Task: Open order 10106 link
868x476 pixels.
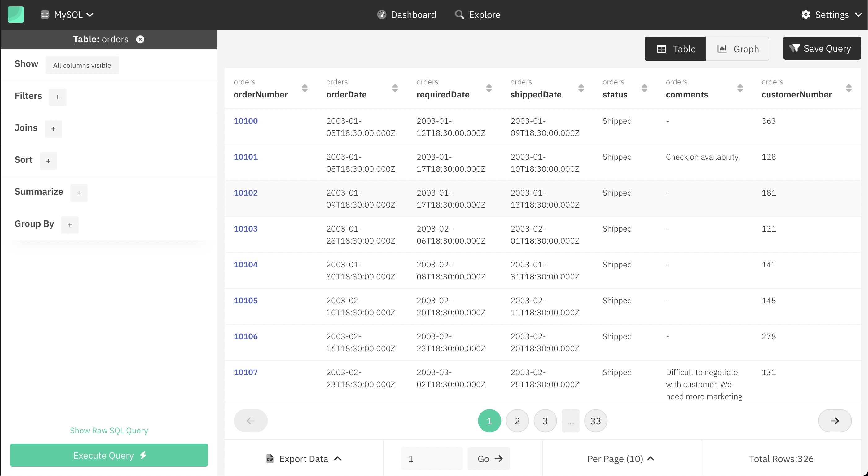Action: coord(246,336)
